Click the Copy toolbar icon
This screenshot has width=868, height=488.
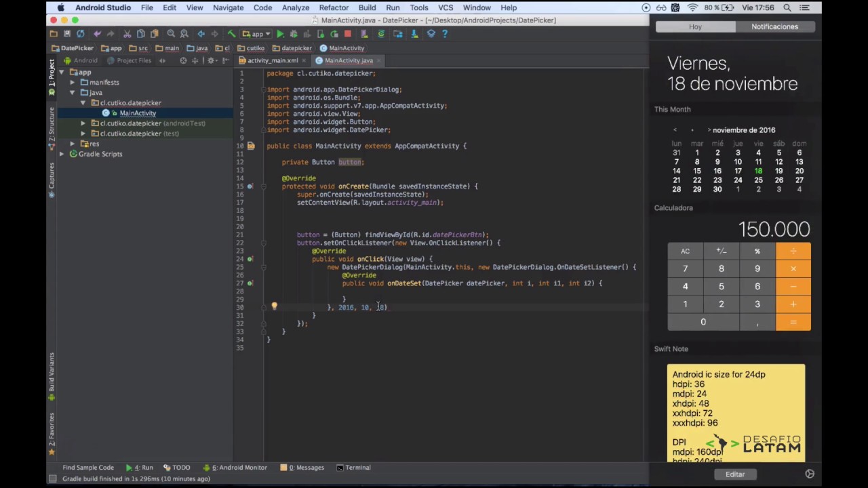(x=140, y=34)
